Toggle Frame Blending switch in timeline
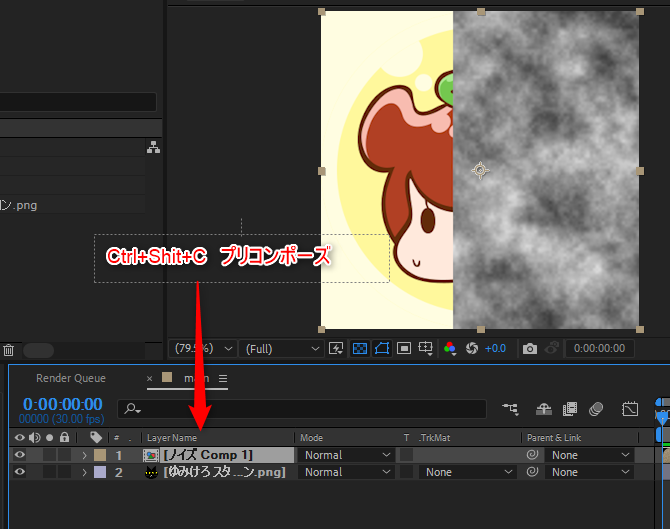 click(x=570, y=409)
